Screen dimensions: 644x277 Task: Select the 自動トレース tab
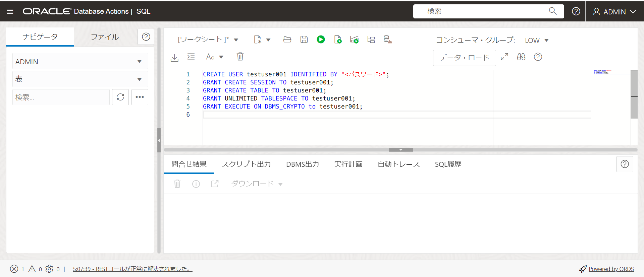399,164
